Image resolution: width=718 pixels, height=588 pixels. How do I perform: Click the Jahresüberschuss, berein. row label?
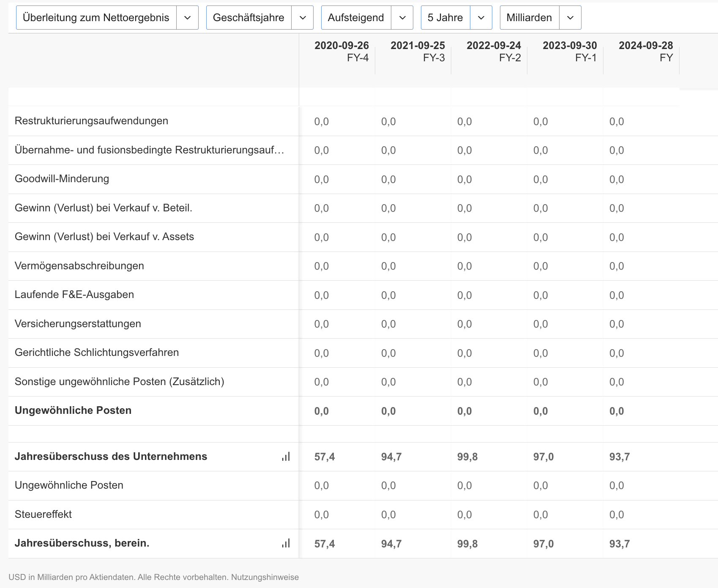click(82, 543)
